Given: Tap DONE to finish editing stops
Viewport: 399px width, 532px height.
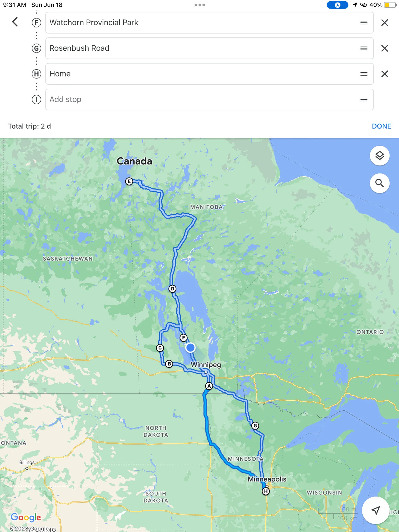Looking at the screenshot, I should click(x=381, y=126).
